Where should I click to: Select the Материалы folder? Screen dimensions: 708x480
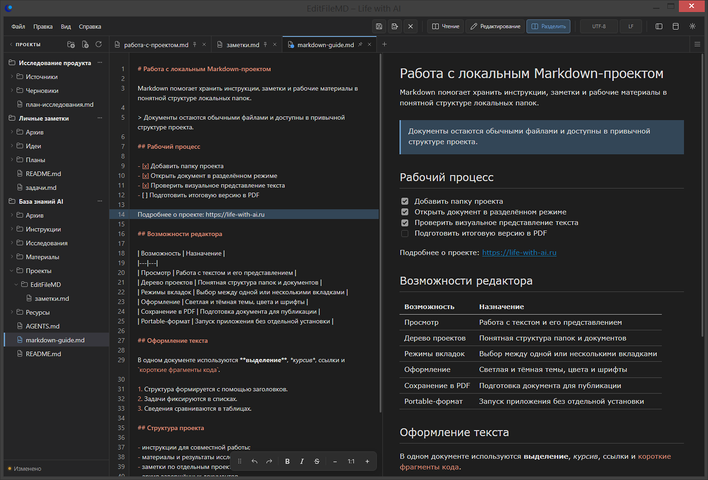pos(42,257)
